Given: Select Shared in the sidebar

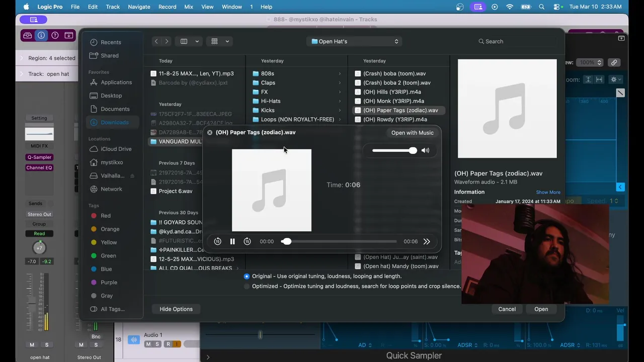Looking at the screenshot, I should click(x=110, y=56).
